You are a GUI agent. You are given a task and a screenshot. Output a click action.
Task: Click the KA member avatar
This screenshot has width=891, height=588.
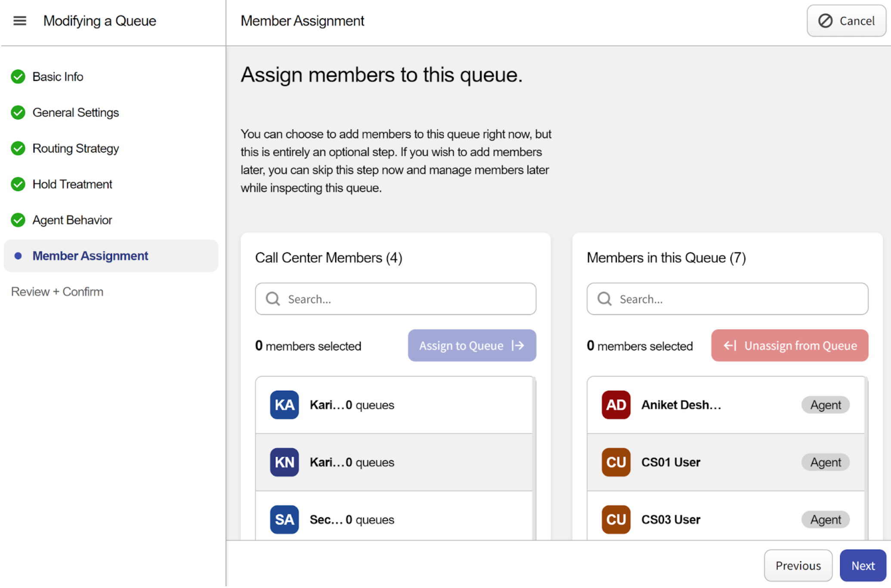[x=284, y=405]
